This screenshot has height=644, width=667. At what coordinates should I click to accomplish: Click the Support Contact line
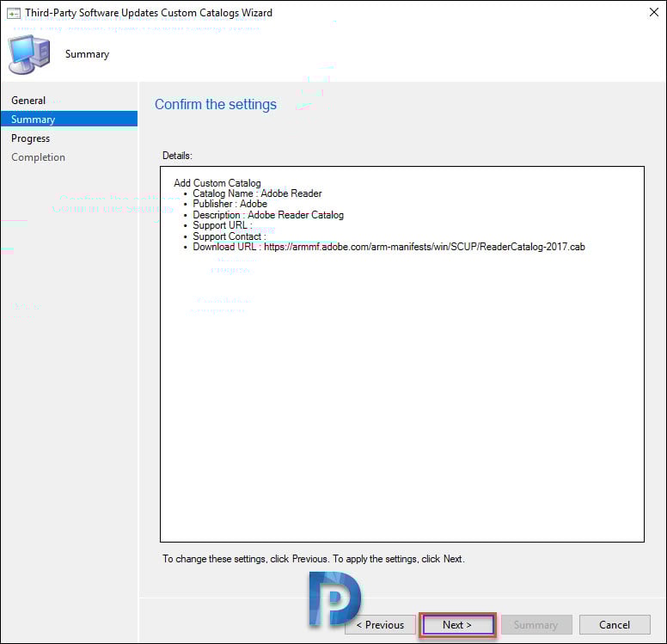tap(229, 236)
